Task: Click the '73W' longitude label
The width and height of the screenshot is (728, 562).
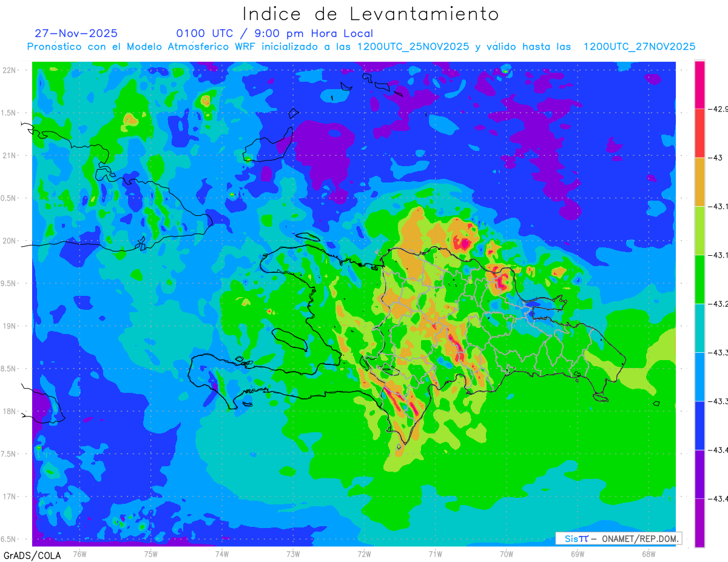Action: tap(293, 554)
